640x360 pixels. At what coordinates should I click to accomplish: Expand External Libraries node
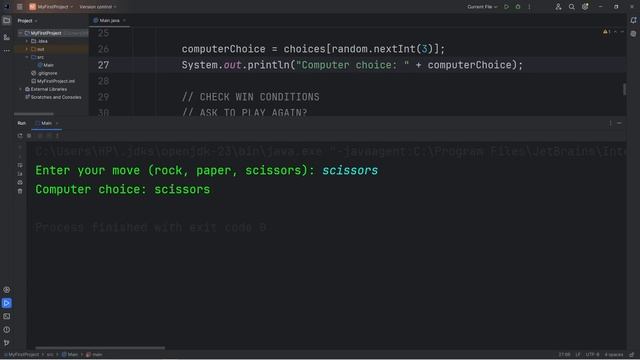click(20, 89)
